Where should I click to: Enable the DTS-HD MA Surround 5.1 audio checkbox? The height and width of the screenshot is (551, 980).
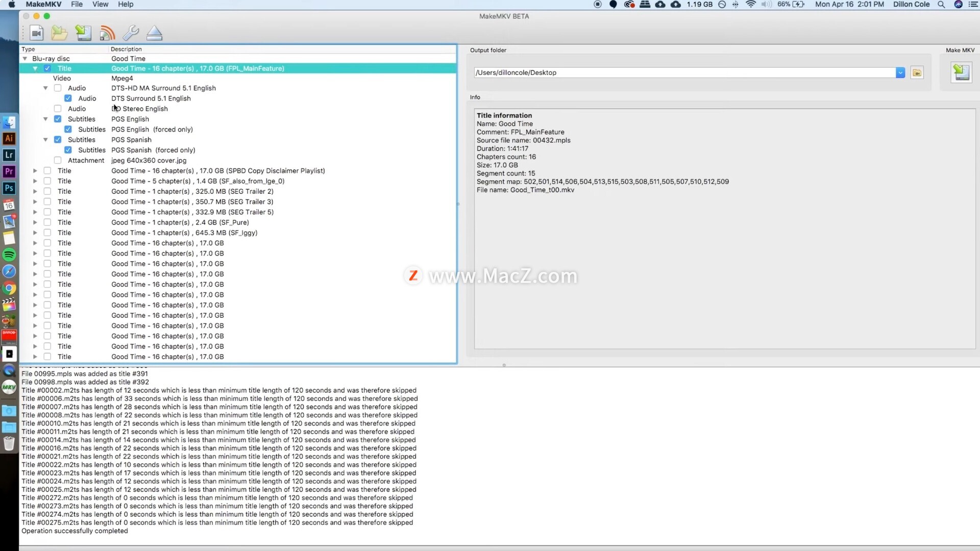coord(58,88)
